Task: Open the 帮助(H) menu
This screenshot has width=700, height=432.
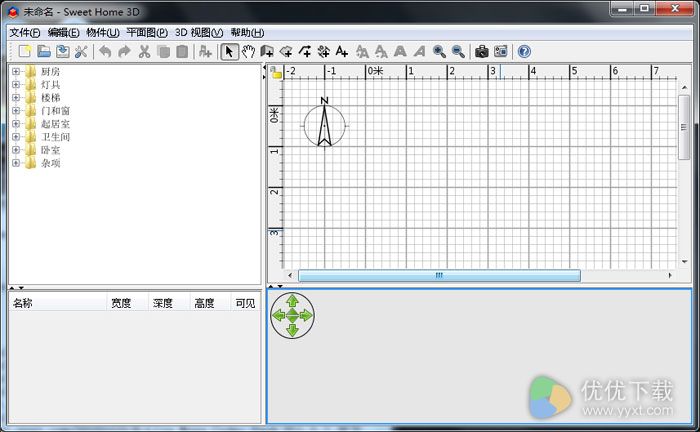Action: pos(247,33)
